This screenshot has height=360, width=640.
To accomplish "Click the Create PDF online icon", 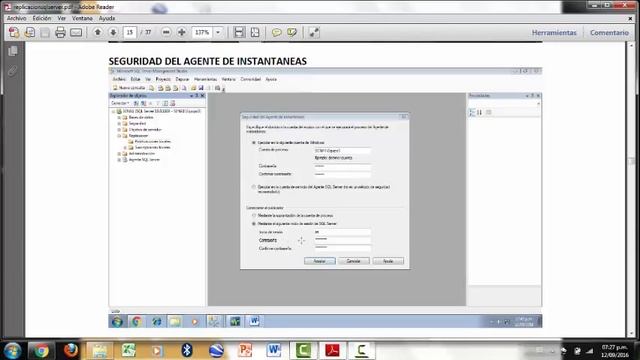I will tap(14, 32).
